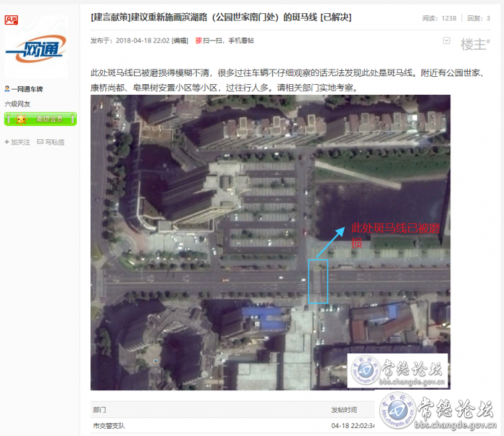The height and width of the screenshot is (436, 504).
Task: Open 扫一扫，手机看帖 link
Action: (x=228, y=40)
